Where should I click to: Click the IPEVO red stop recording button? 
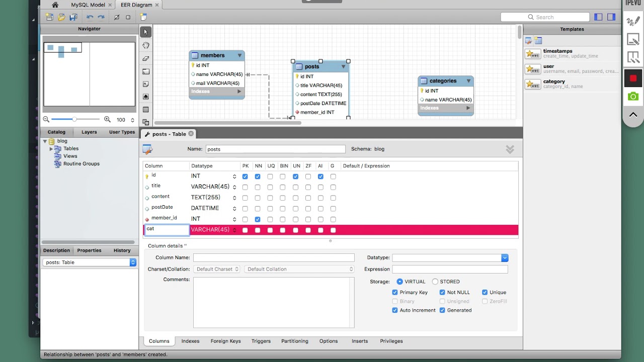click(x=633, y=78)
